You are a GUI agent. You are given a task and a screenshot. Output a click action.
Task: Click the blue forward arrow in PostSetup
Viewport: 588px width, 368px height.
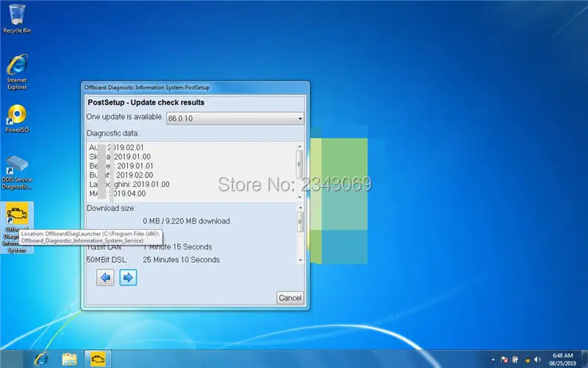[x=128, y=277]
